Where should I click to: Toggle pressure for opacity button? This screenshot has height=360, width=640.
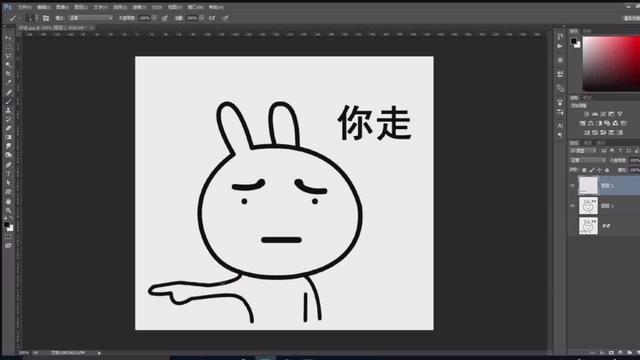point(165,18)
